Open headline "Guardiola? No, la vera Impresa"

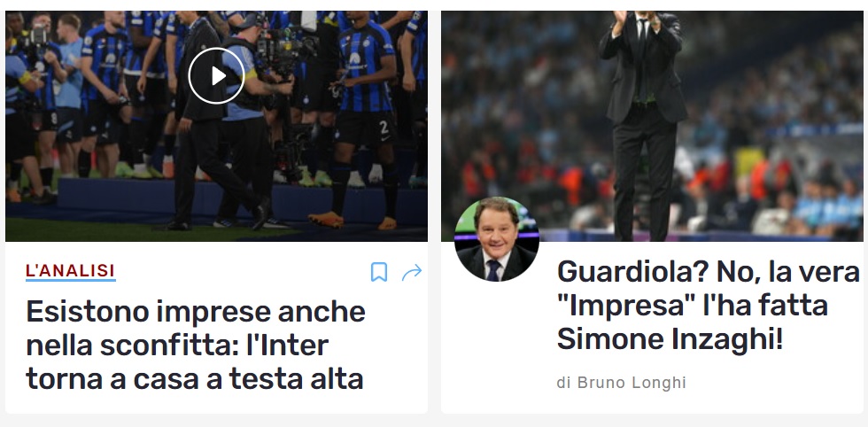(709, 305)
